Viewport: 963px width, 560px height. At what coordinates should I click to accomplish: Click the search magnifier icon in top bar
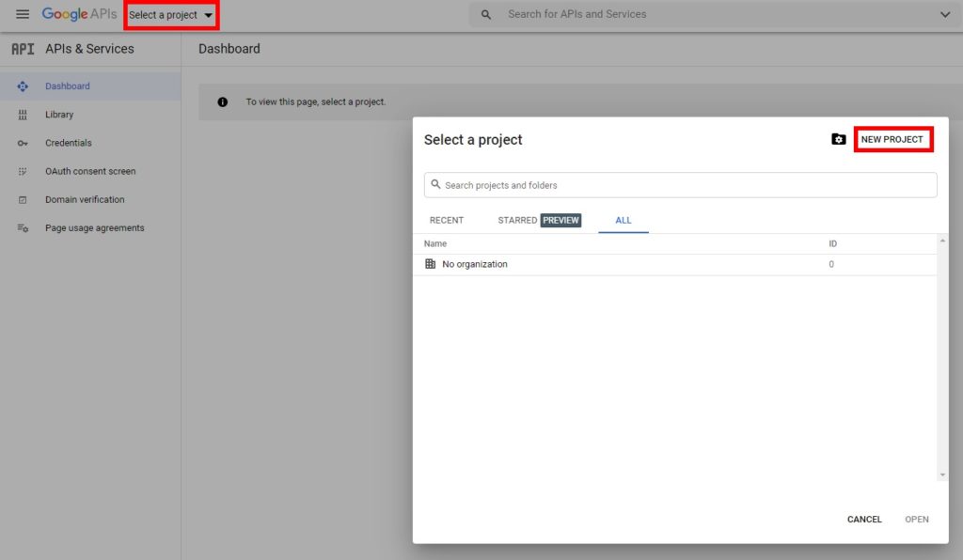486,14
